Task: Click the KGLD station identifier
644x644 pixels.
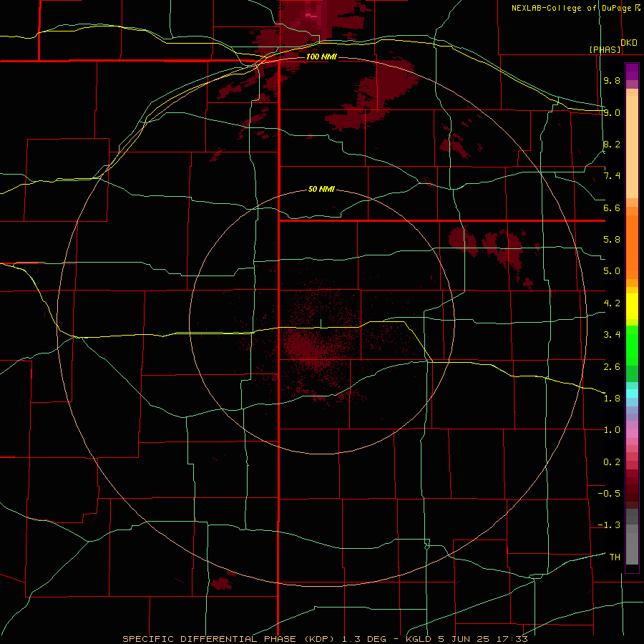Action: click(x=419, y=639)
